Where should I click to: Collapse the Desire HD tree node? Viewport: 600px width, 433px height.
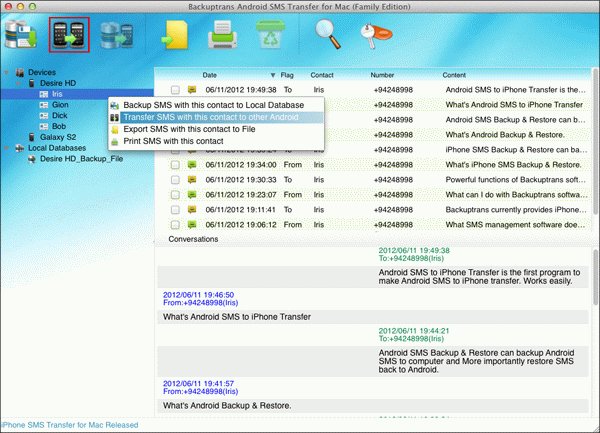tap(19, 83)
